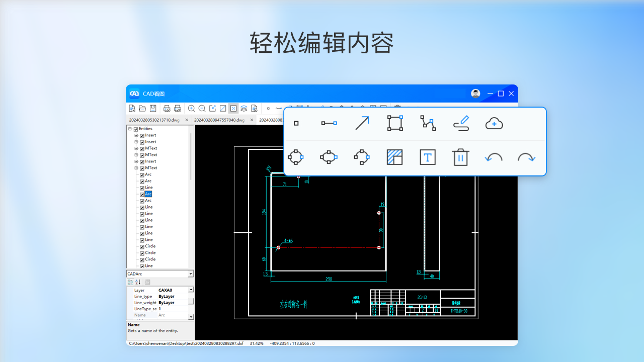The height and width of the screenshot is (362, 644).
Task: Select the Polyline tool in floating panel
Action: pyautogui.click(x=428, y=123)
